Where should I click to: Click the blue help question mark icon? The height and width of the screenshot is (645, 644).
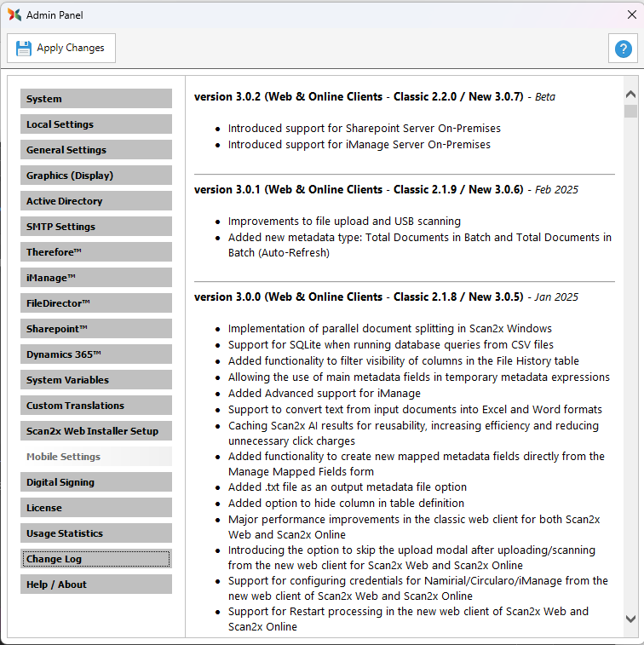tap(623, 49)
